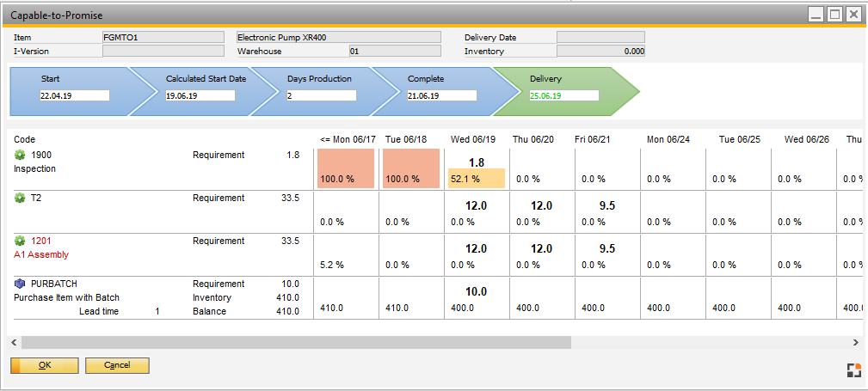Select the orange 52.1 % cell under Wed 06/19
Image resolution: width=868 pixels, height=391 pixels.
pos(477,179)
